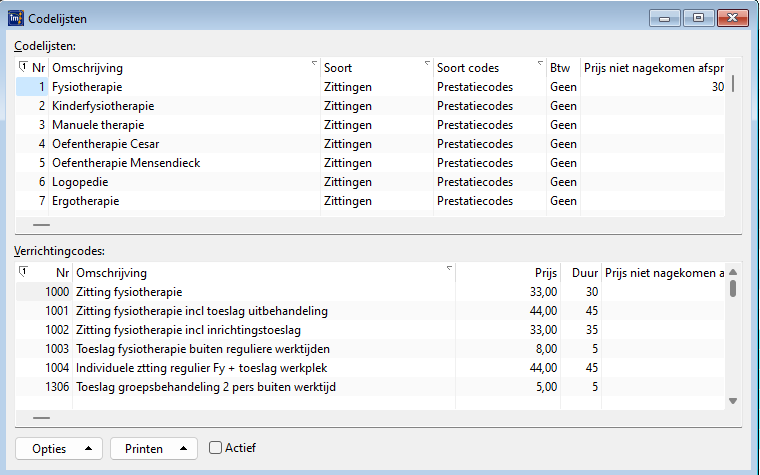Click price 44,00 in row 1001
The image size is (760, 475).
543,311
